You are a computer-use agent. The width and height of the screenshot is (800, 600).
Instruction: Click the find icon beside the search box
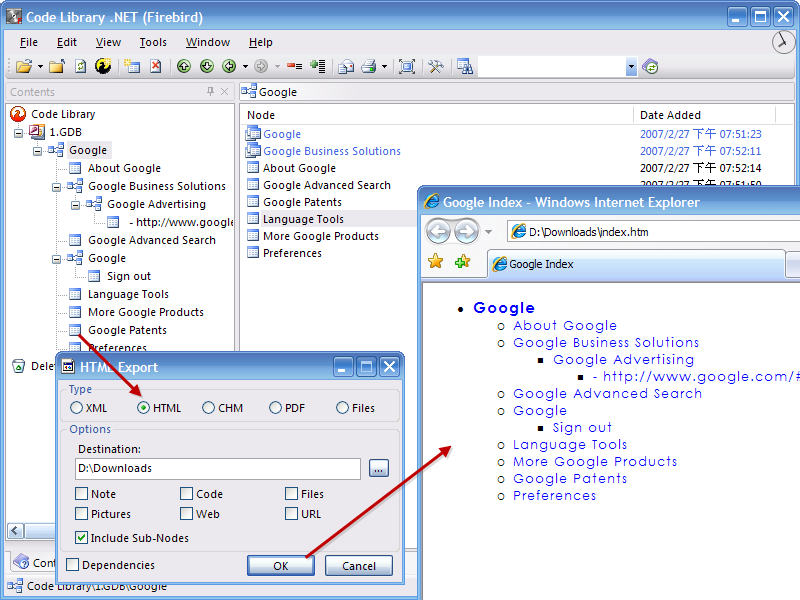tap(465, 66)
